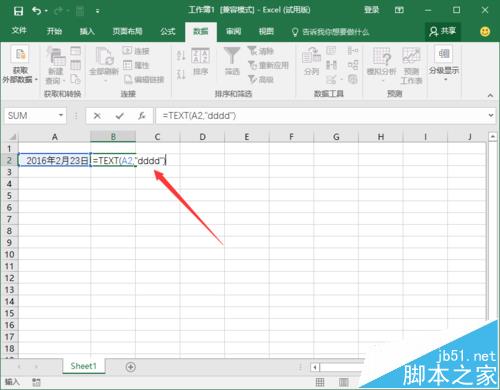Click the 连接 connections button
Screen dimensions: 500x390
[x=136, y=51]
